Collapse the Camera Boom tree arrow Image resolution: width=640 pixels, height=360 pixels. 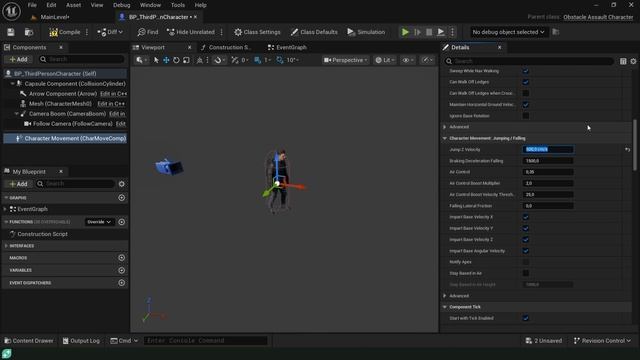tap(17, 114)
